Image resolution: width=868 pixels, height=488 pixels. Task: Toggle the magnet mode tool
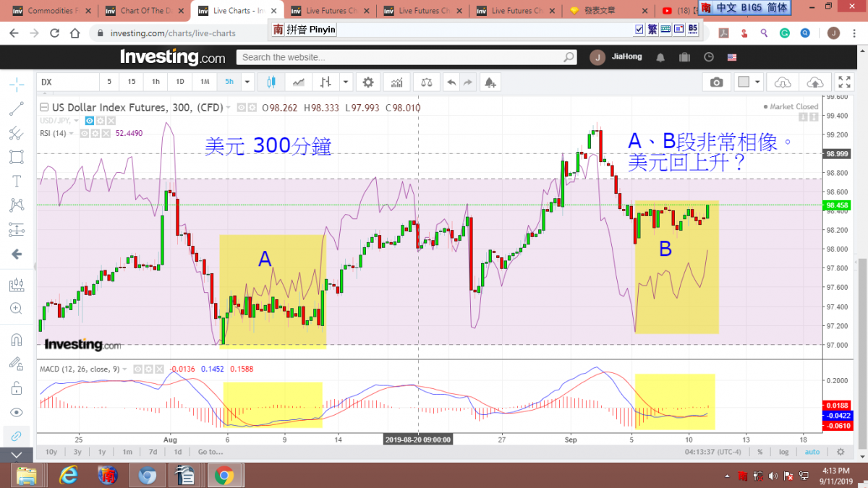coord(17,339)
